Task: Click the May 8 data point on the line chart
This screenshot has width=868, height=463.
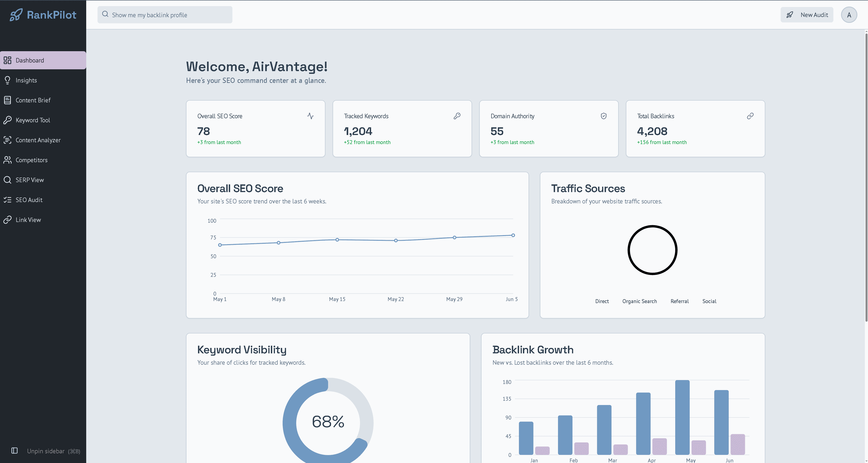Action: click(x=279, y=243)
